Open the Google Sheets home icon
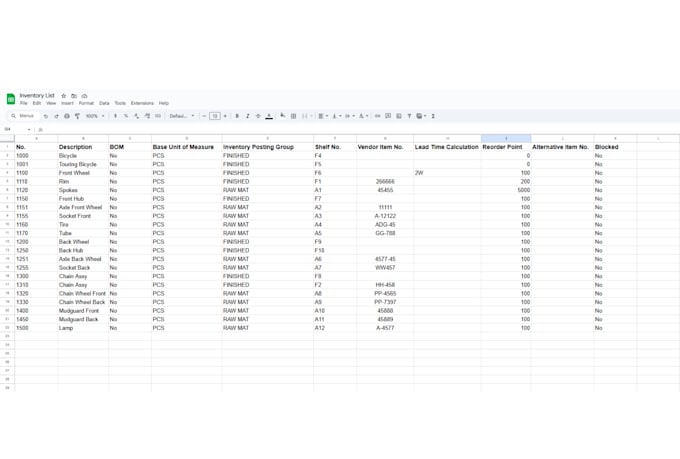 pyautogui.click(x=11, y=99)
